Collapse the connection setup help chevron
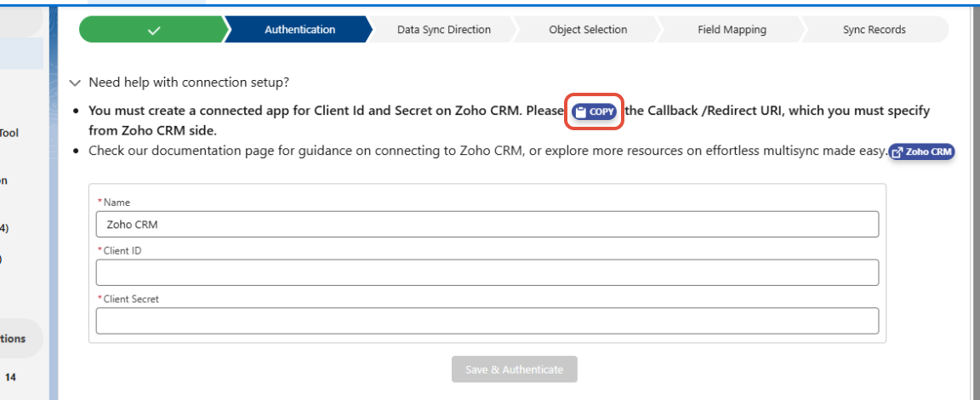Image resolution: width=980 pixels, height=400 pixels. (x=75, y=83)
